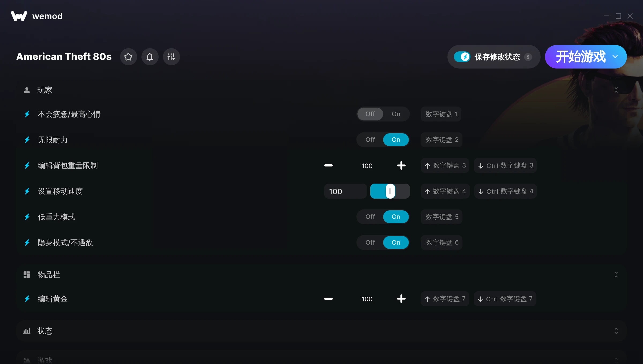This screenshot has width=643, height=364.
Task: Click the wemod logo icon
Action: tap(19, 16)
